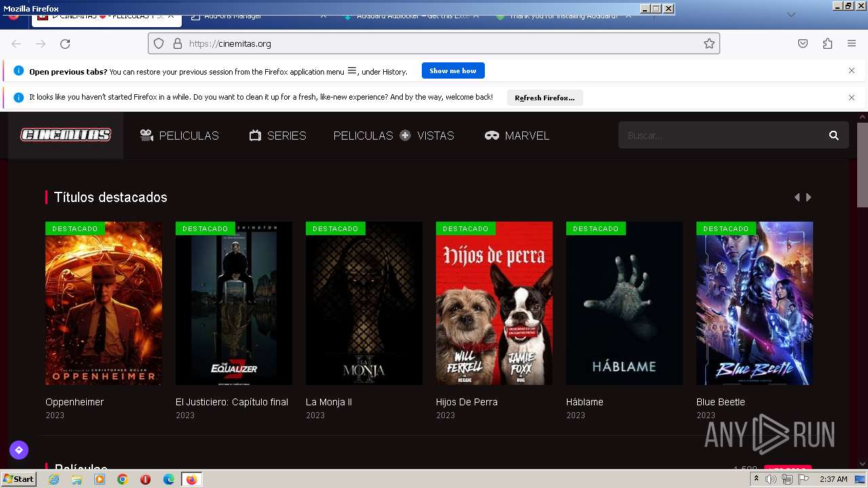Image resolution: width=868 pixels, height=488 pixels.
Task: Launch Internet Explorer from taskbar
Action: pos(54,479)
